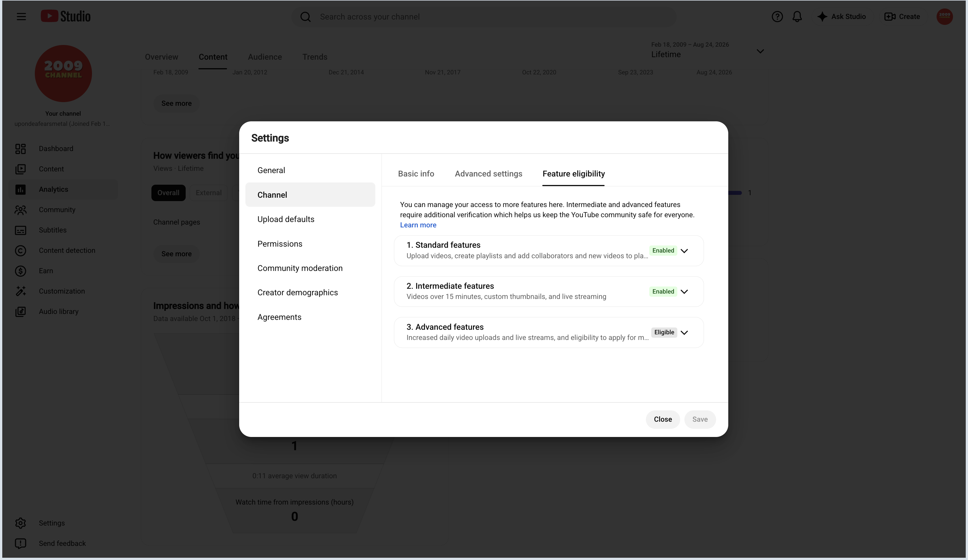Image resolution: width=968 pixels, height=560 pixels.
Task: Click the search magnifier icon
Action: 305,17
